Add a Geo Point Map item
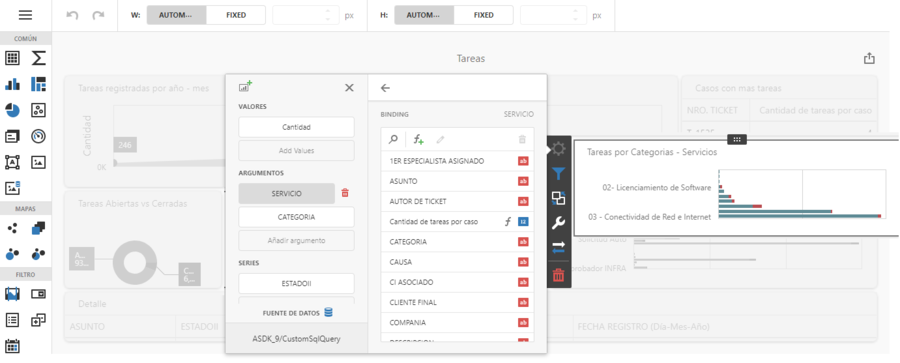The width and height of the screenshot is (900, 363). coord(13,229)
